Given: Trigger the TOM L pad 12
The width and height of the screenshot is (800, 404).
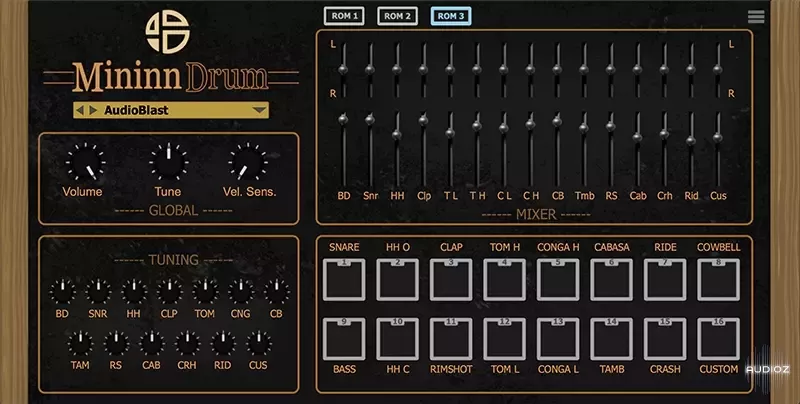Looking at the screenshot, I should (x=505, y=339).
